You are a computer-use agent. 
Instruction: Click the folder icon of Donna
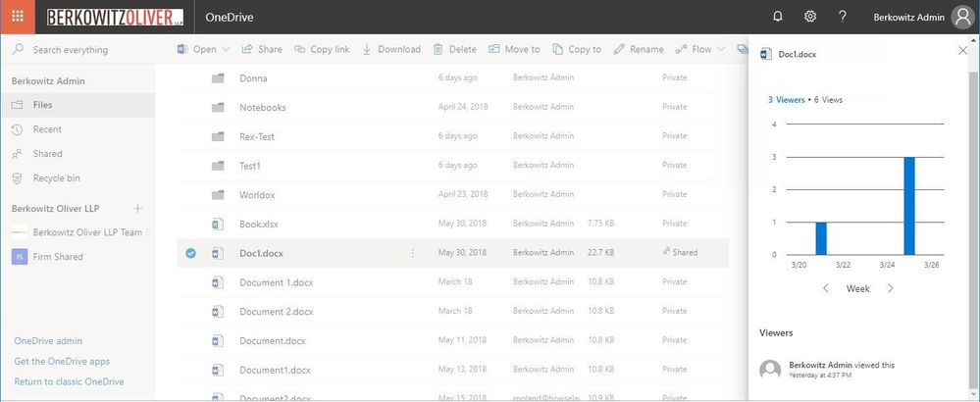click(x=218, y=78)
